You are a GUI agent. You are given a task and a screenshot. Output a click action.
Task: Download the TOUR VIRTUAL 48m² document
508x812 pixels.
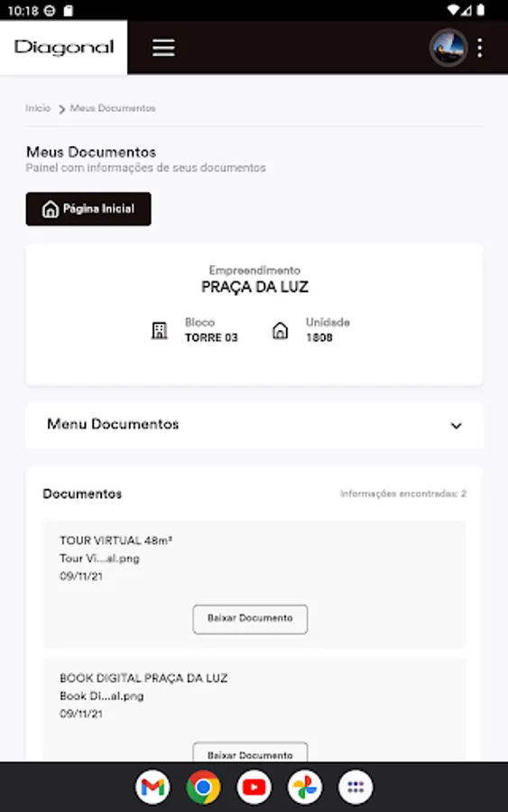(x=250, y=619)
